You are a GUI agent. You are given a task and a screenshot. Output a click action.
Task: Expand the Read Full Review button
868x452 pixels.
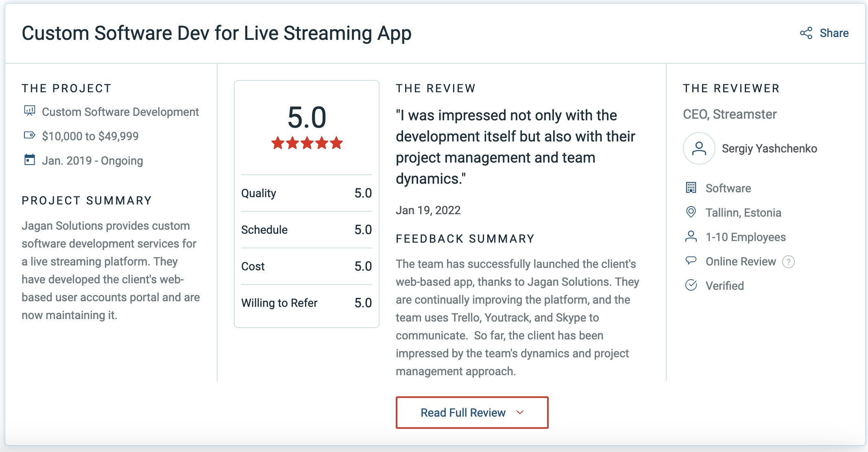(472, 413)
